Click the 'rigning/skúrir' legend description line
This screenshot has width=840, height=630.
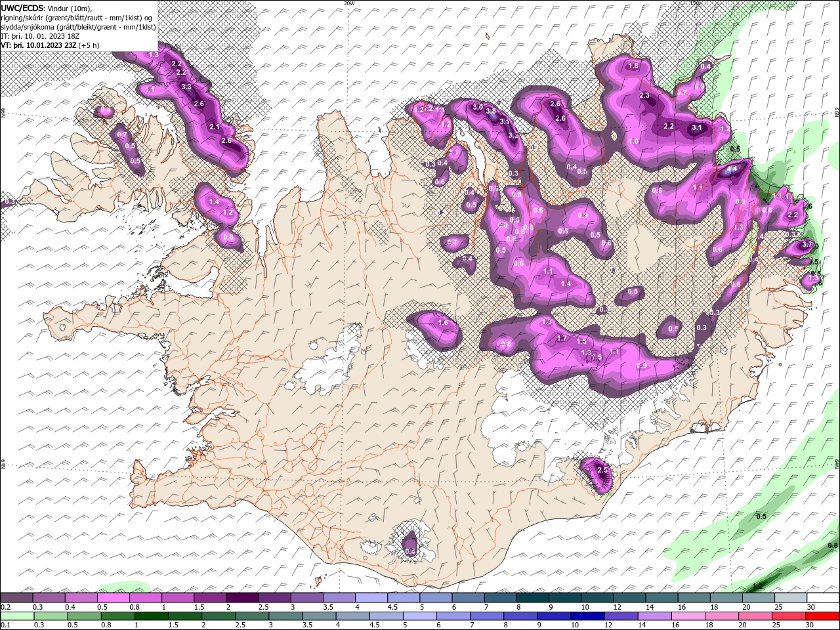pos(75,17)
